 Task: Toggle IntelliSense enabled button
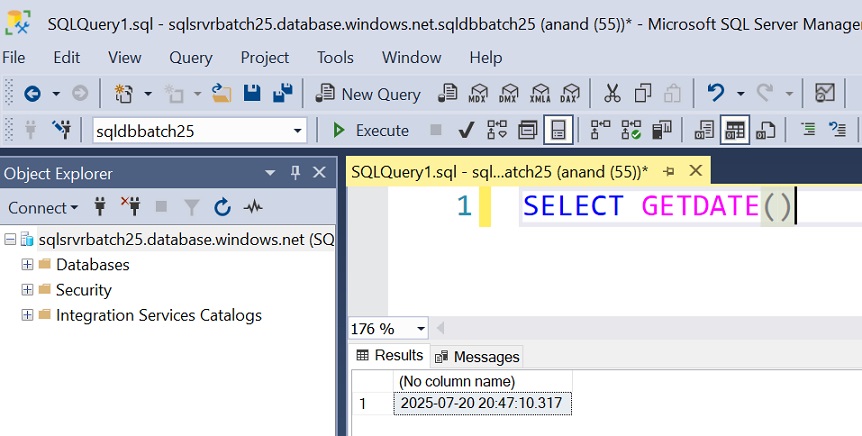(558, 130)
